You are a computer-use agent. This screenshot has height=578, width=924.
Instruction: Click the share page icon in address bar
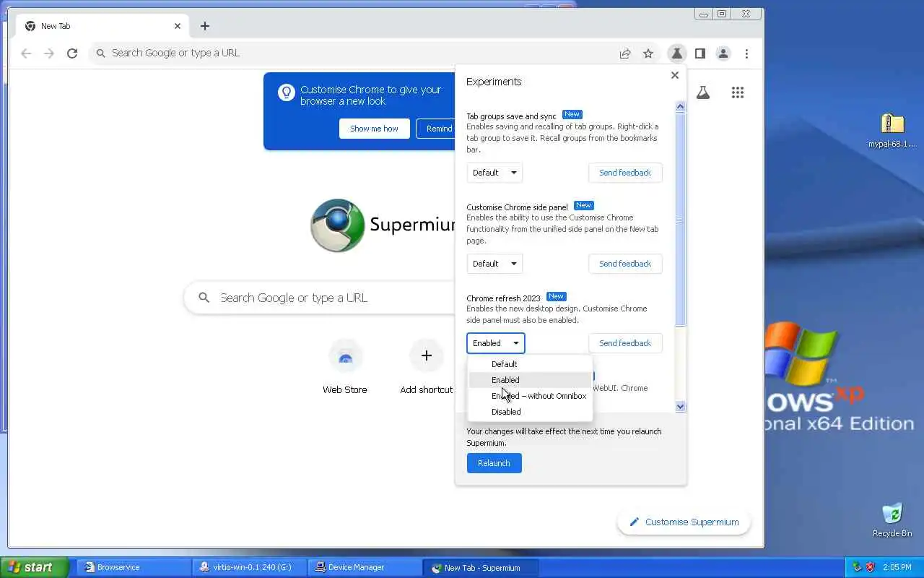[625, 53]
